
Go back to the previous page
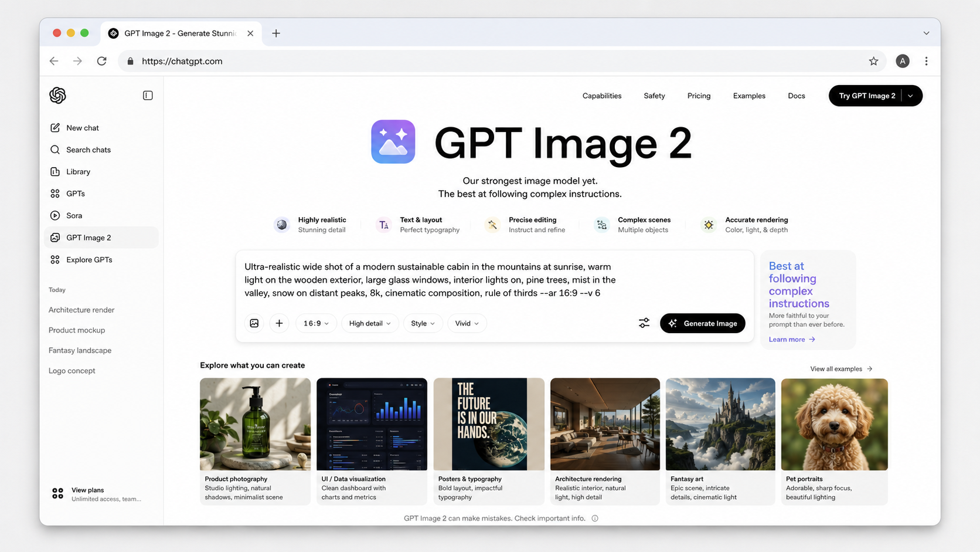point(54,61)
